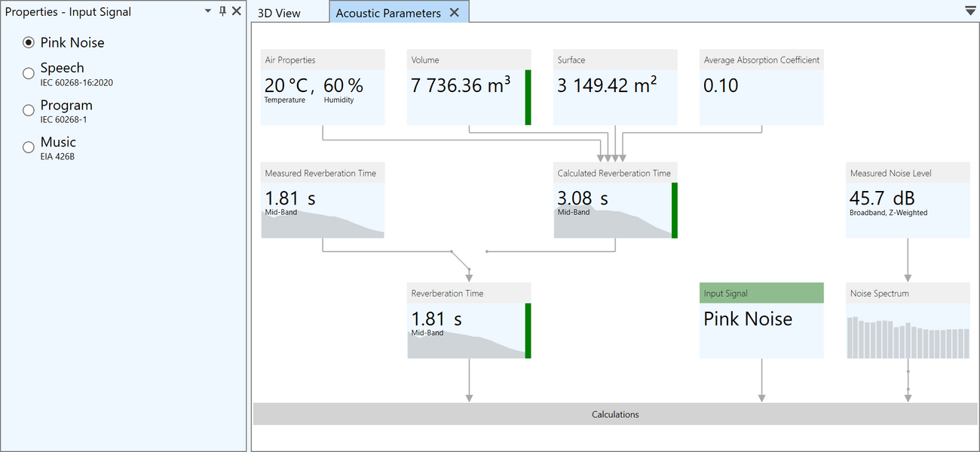Click the Measured Reverberation Time graph tile

tap(323, 201)
